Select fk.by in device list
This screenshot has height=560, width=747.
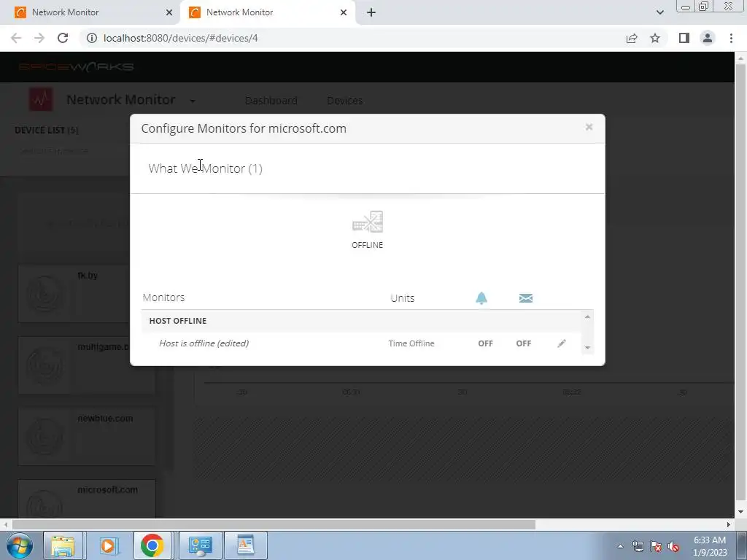coord(87,294)
